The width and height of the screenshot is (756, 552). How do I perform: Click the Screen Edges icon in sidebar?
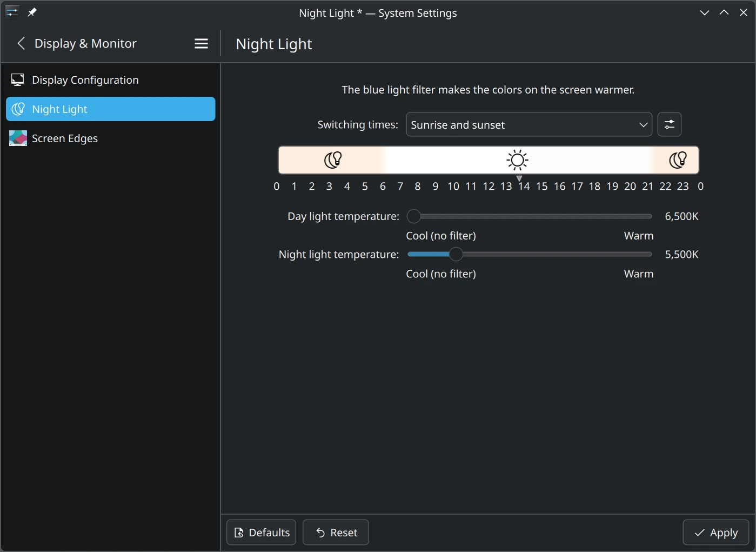[x=18, y=138]
